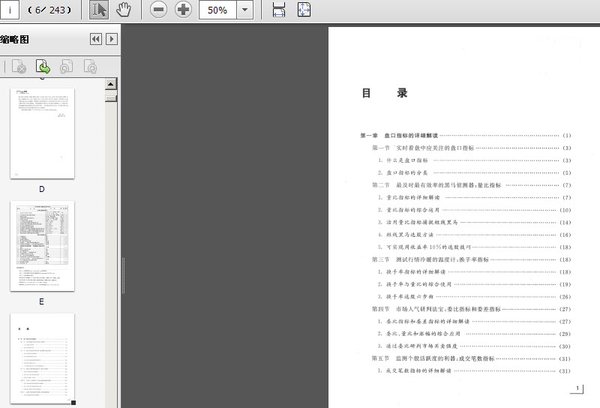Image resolution: width=600 pixels, height=408 pixels.
Task: Click the last greyed thumbnail toolbar icon
Action: click(x=91, y=67)
